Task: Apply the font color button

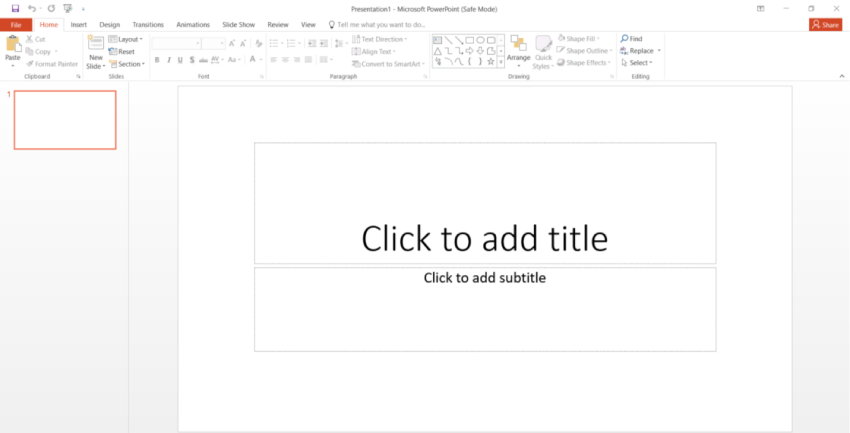Action: 253,59
